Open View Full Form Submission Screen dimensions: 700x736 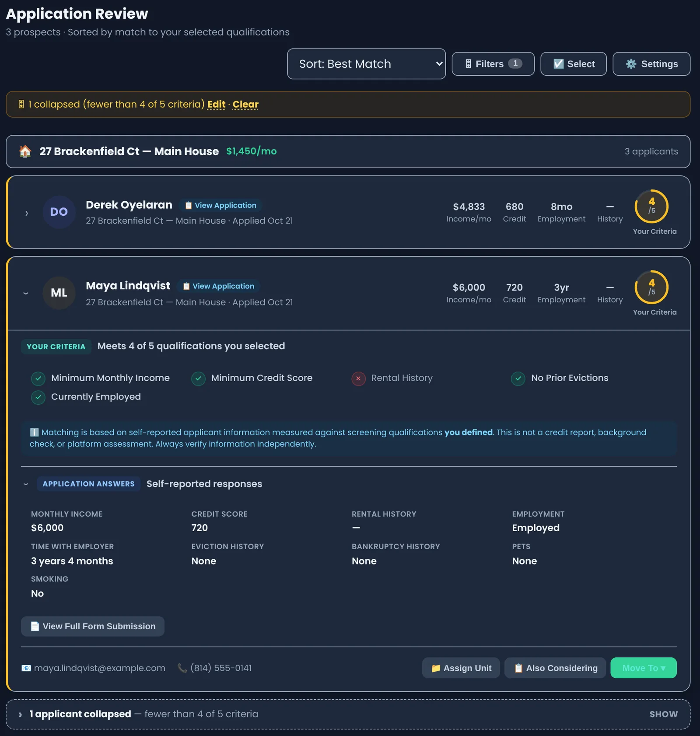pyautogui.click(x=93, y=626)
